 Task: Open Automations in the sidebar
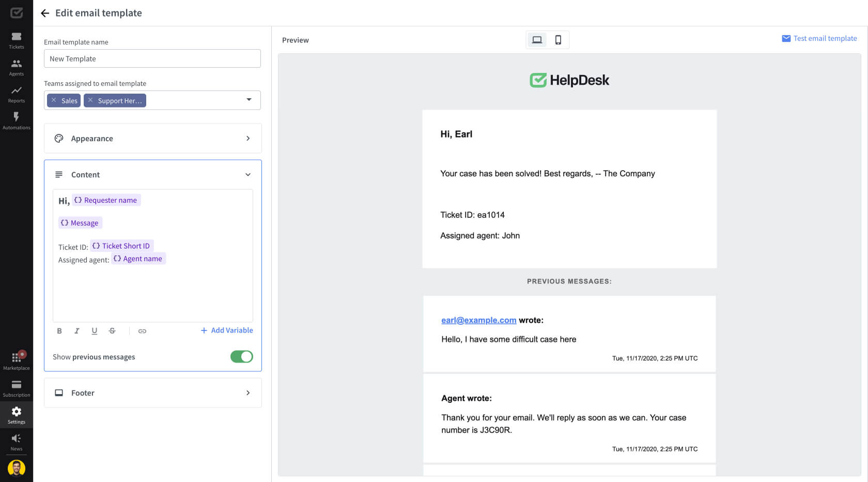[x=17, y=121]
